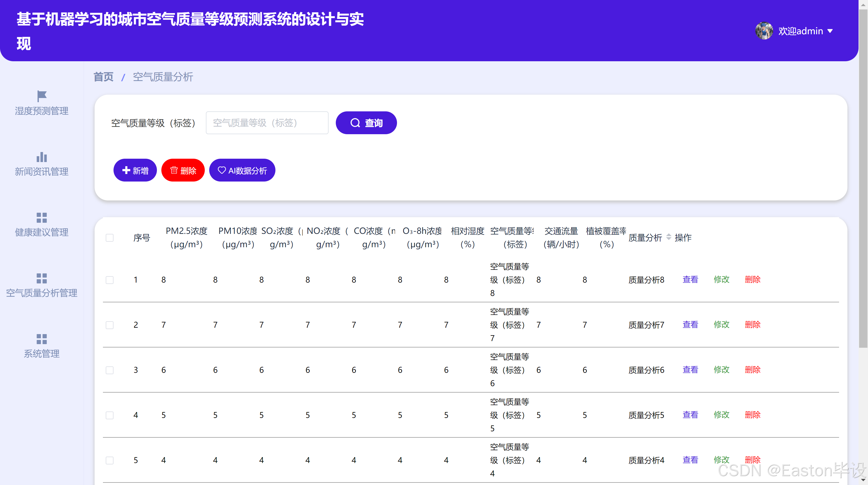Click the red 删除 batch delete button
The height and width of the screenshot is (485, 868).
click(183, 170)
